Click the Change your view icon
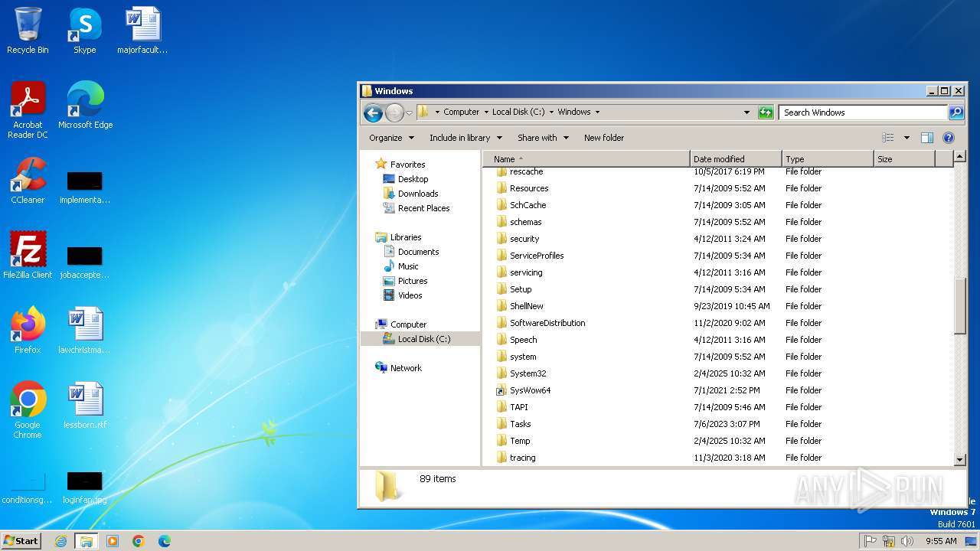 coord(888,138)
